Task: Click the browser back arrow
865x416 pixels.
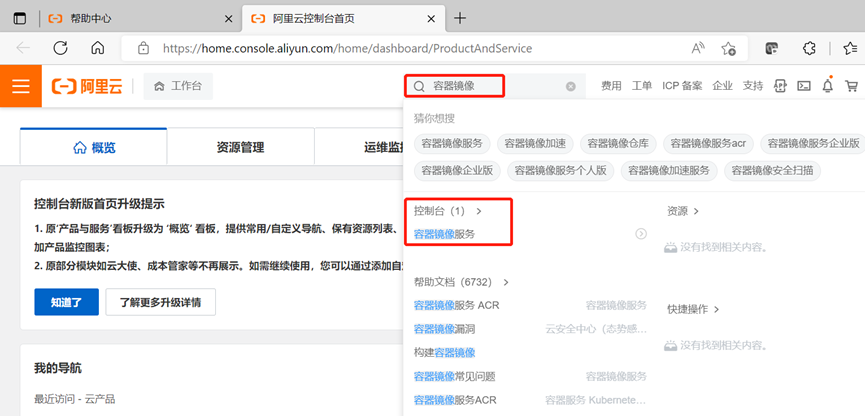Action: tap(23, 48)
